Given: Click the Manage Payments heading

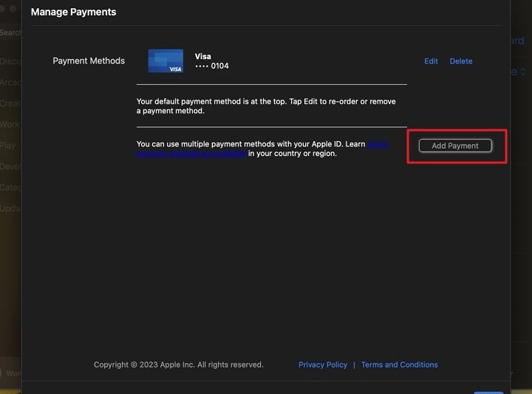Looking at the screenshot, I should tap(73, 12).
